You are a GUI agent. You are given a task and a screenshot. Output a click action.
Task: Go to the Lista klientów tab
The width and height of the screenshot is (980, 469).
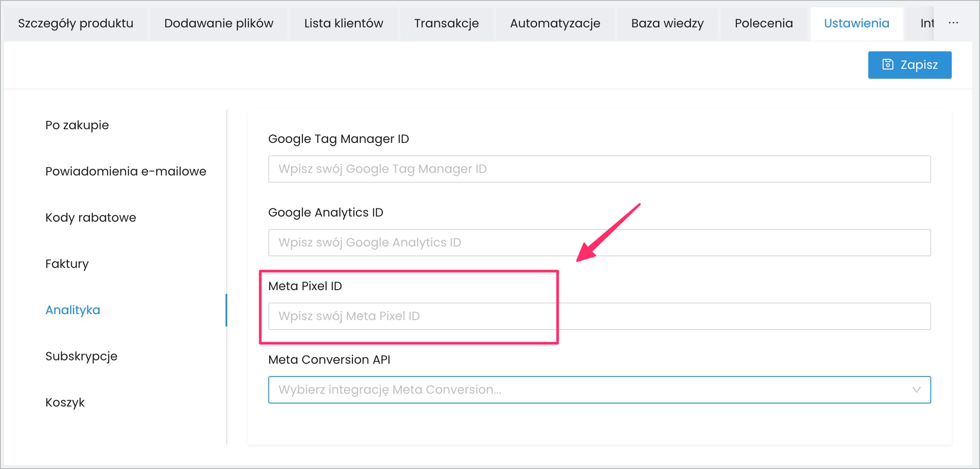point(344,24)
